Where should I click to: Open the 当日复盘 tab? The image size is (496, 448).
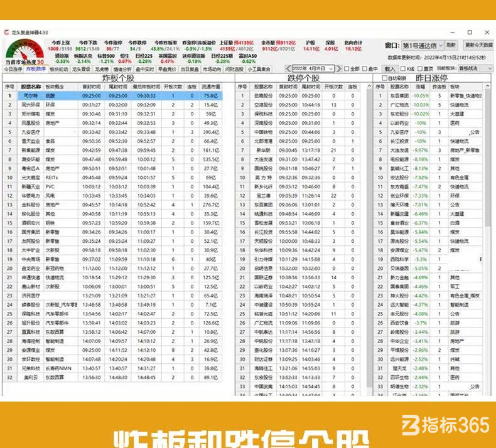[190, 69]
